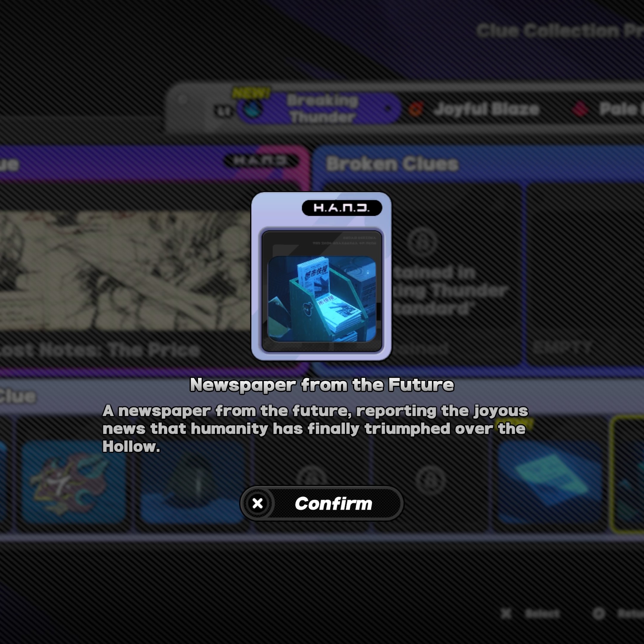Click the L1 shoulder button icon
This screenshot has height=644, width=644.
224,111
